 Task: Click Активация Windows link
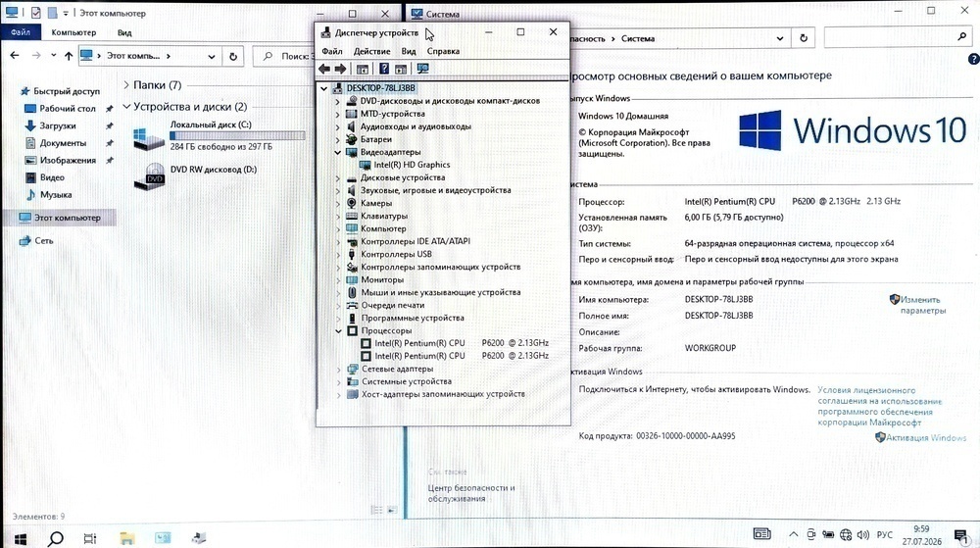[926, 437]
